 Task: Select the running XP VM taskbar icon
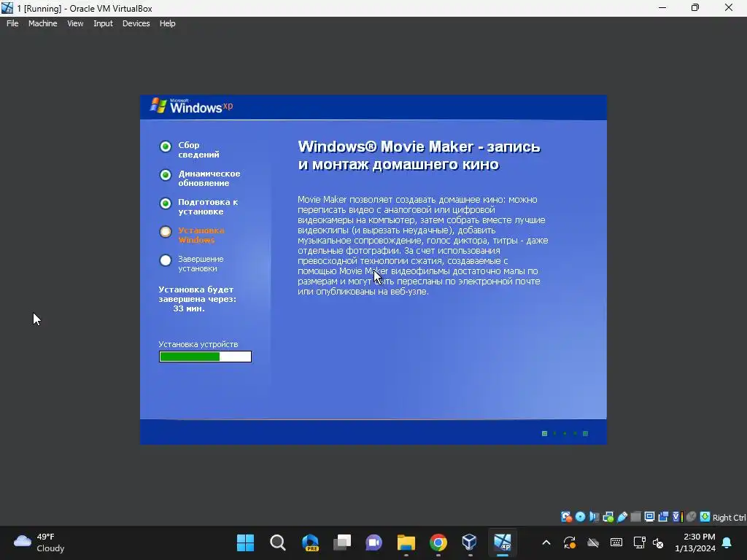coord(503,542)
